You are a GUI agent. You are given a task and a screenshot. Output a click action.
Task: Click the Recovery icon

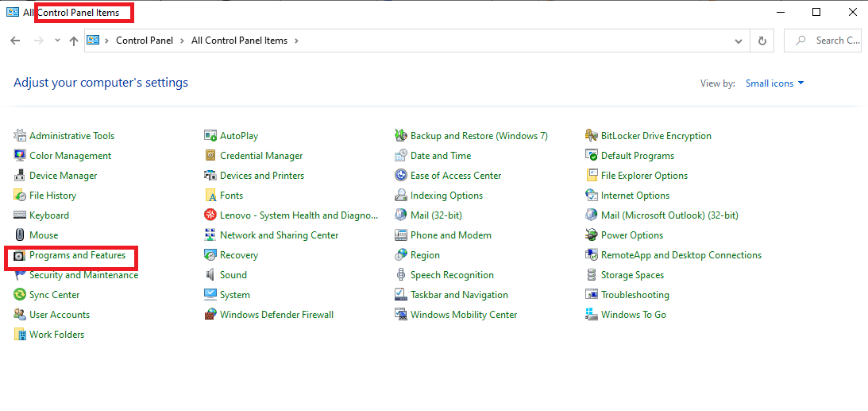(210, 255)
